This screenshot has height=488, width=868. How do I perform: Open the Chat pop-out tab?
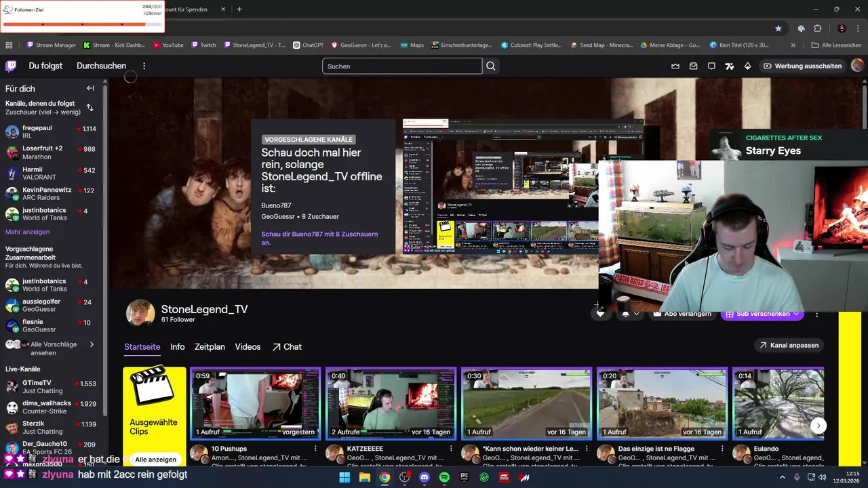click(287, 346)
